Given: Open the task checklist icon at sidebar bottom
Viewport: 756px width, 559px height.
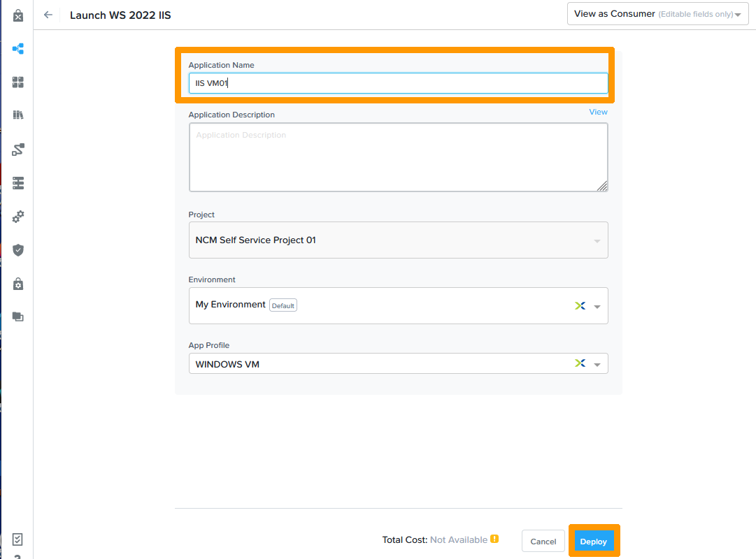Looking at the screenshot, I should point(18,539).
